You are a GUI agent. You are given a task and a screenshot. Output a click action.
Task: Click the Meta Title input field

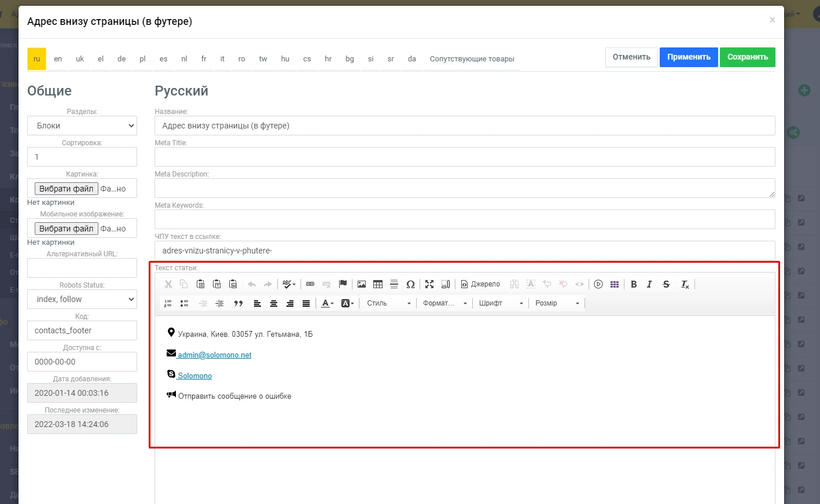point(464,157)
